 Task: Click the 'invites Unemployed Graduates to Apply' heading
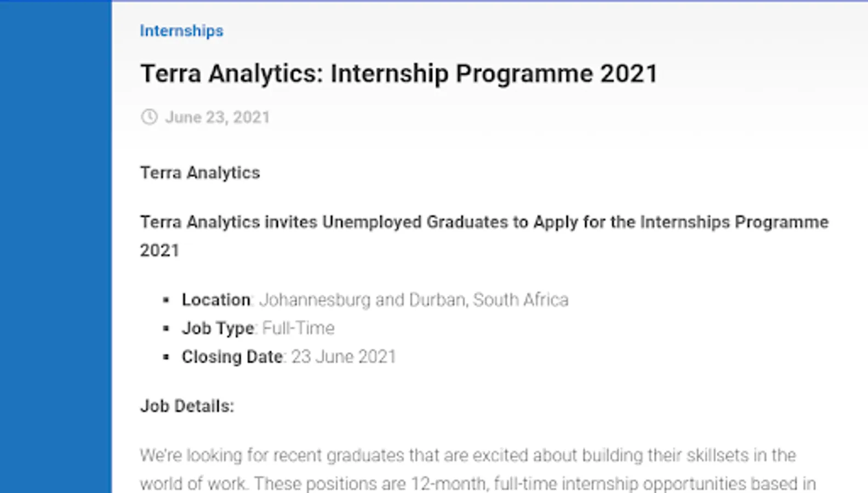(484, 222)
